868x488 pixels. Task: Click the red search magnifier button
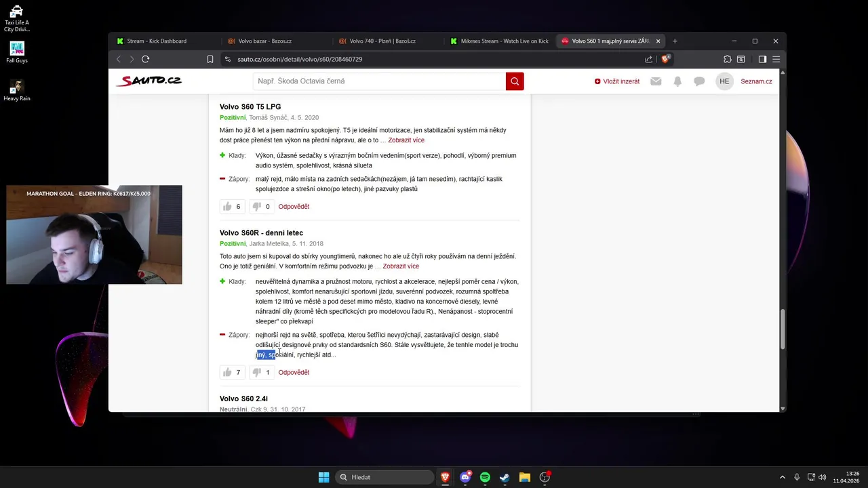click(x=515, y=81)
